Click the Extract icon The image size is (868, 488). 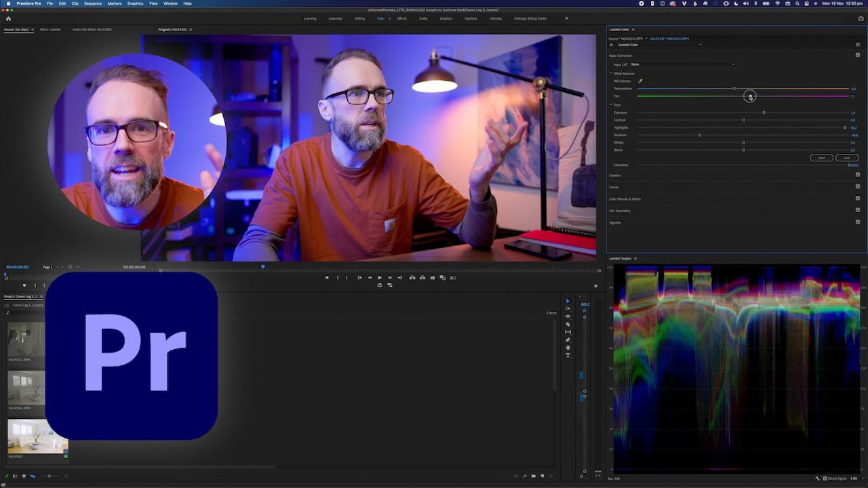tap(422, 277)
